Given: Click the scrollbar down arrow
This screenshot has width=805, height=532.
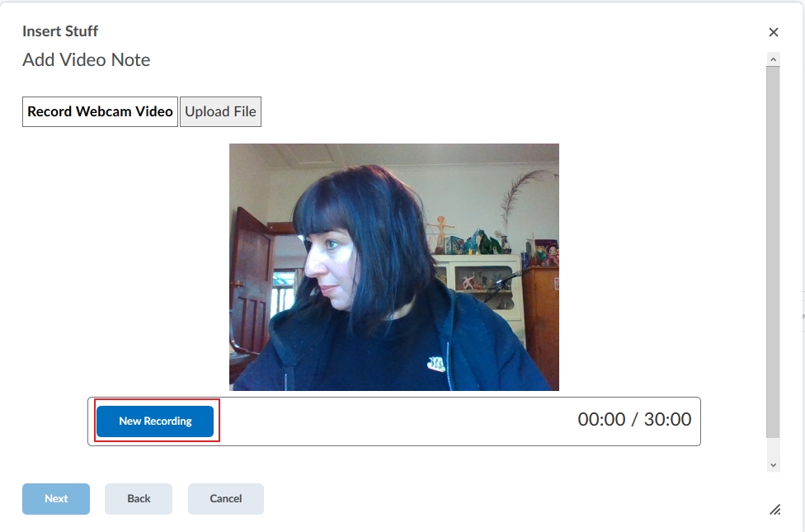Looking at the screenshot, I should (773, 465).
